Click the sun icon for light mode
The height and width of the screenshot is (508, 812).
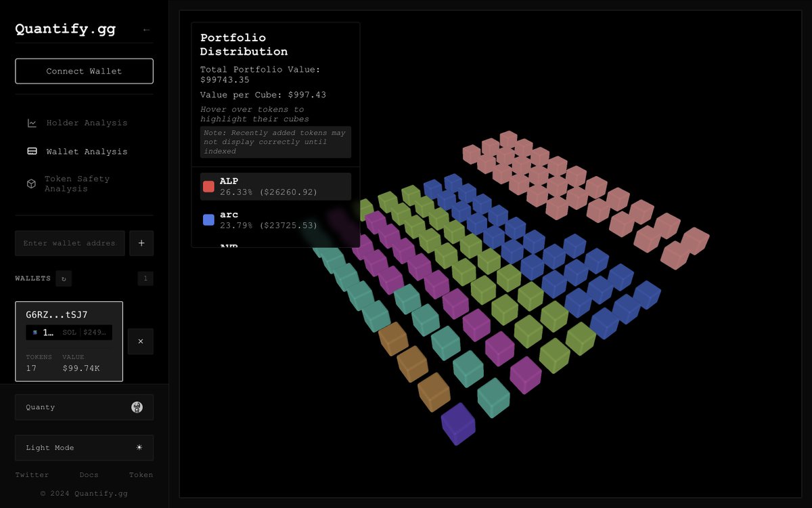[139, 448]
